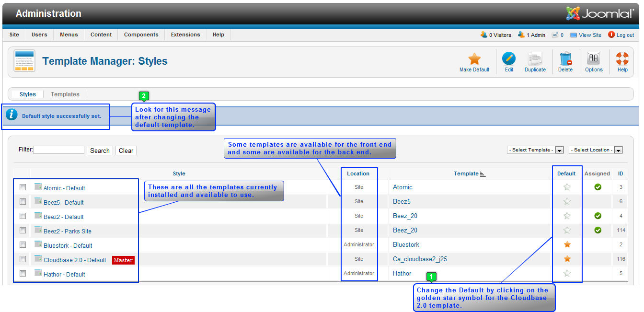Open the Extensions menu
Screen dimensions: 644x312
[x=185, y=35]
